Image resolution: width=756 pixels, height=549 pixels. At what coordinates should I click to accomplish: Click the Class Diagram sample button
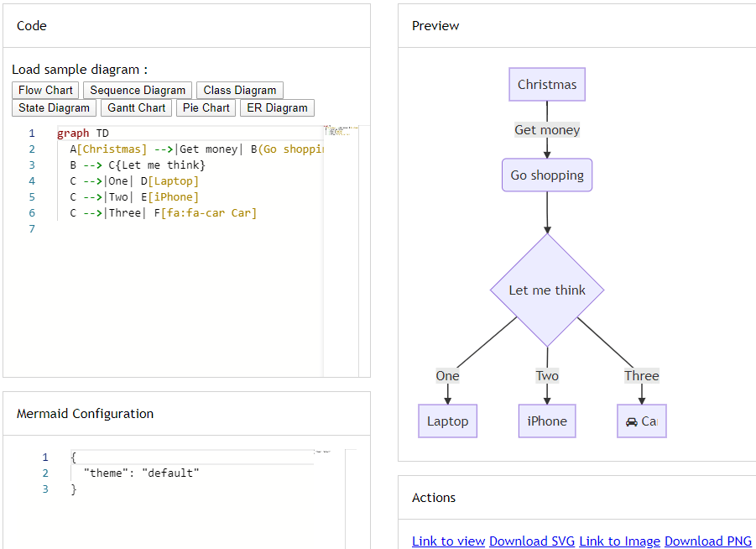(x=239, y=90)
